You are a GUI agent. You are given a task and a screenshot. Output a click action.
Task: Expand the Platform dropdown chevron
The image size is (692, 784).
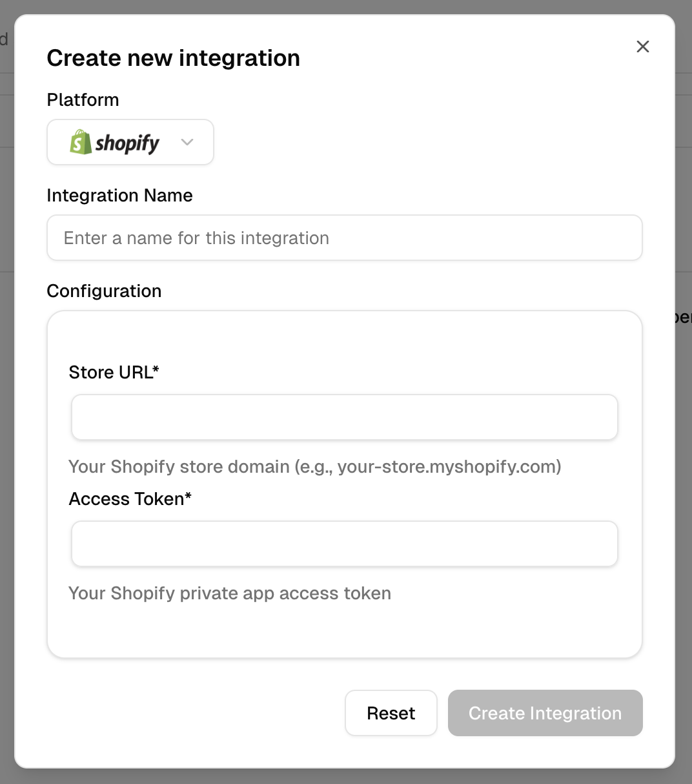click(x=187, y=142)
